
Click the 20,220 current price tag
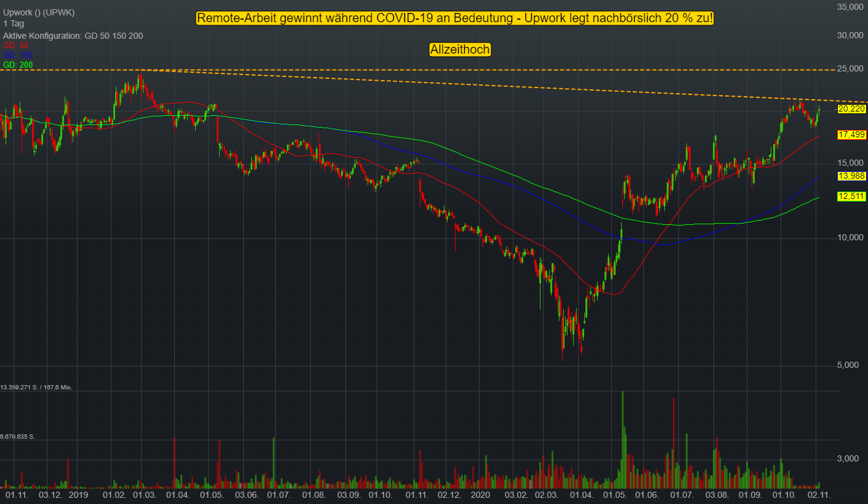click(852, 109)
